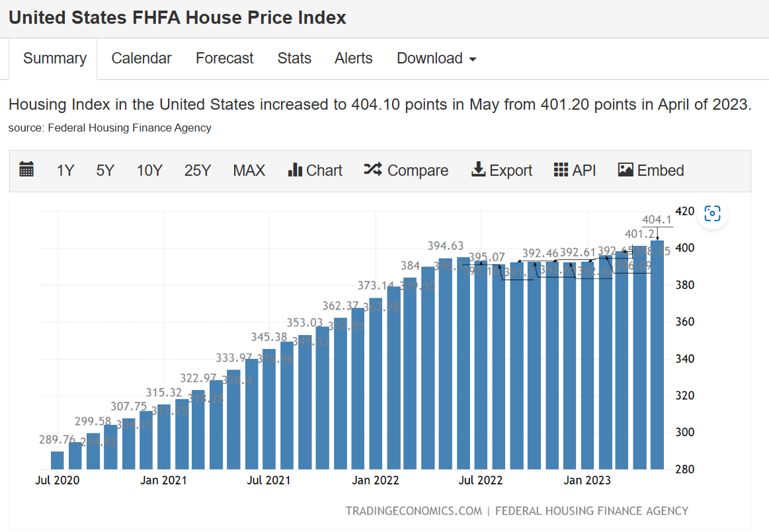Click the last bar labeled 404.1
The width and height of the screenshot is (769, 532).
click(657, 357)
